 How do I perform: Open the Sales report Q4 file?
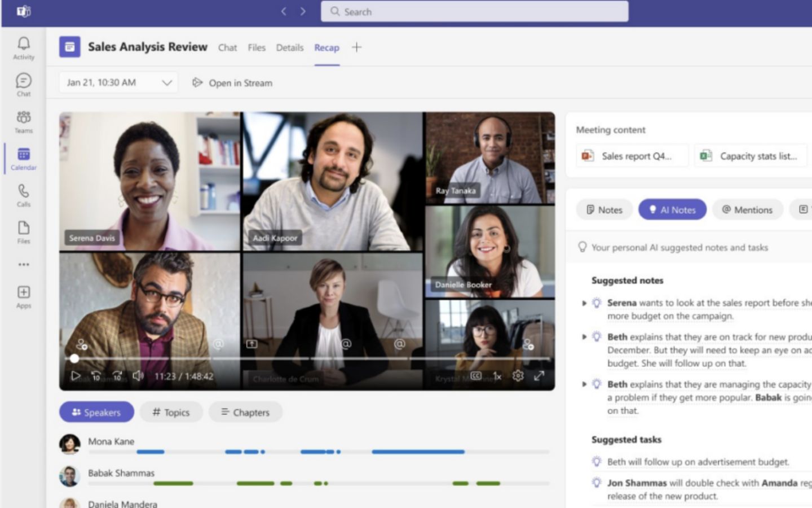(632, 156)
